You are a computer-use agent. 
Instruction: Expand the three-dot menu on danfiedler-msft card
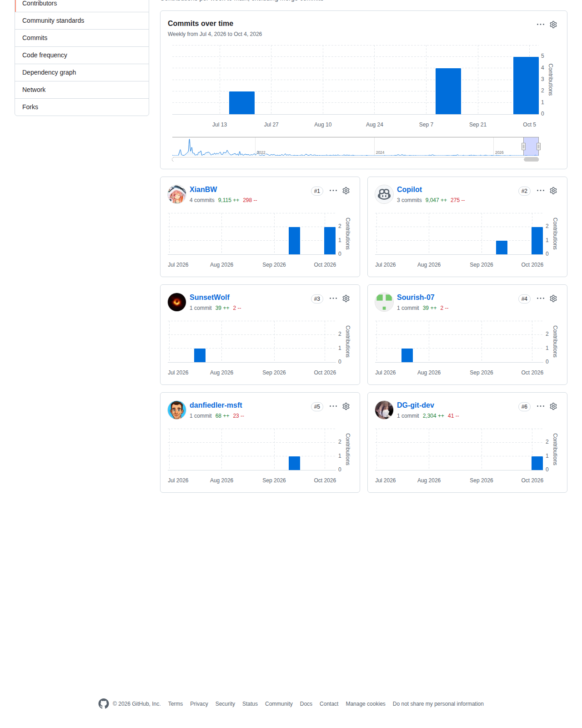333,406
